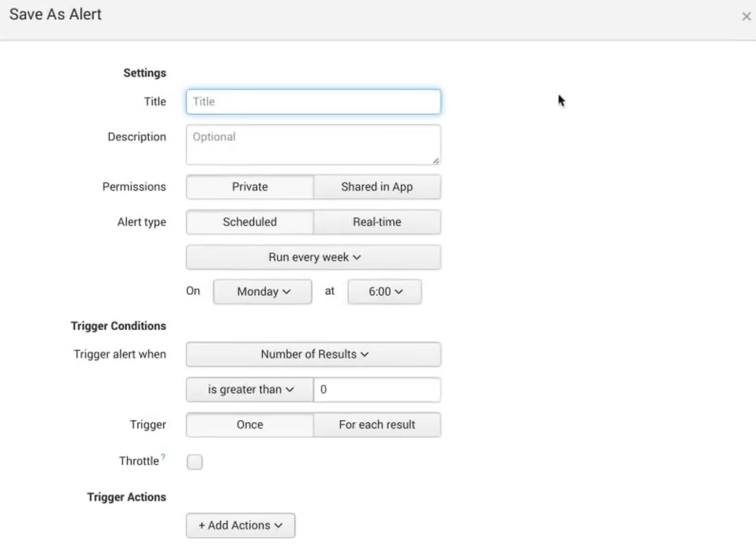This screenshot has height=547, width=756.
Task: Set trigger mode to Once
Action: (x=249, y=424)
